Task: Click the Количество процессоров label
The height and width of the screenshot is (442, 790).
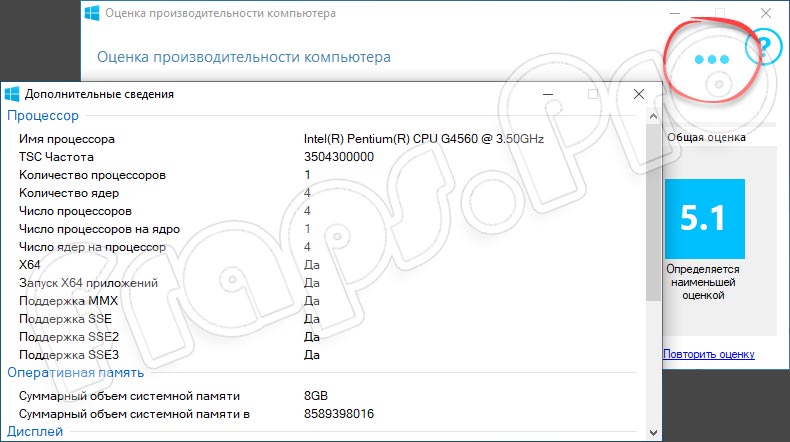Action: [x=92, y=175]
